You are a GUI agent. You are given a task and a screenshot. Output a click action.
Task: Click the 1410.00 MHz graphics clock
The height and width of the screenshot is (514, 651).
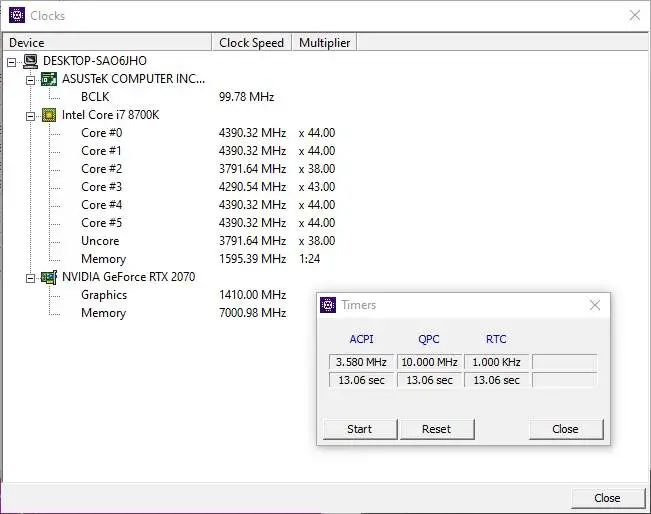point(252,295)
